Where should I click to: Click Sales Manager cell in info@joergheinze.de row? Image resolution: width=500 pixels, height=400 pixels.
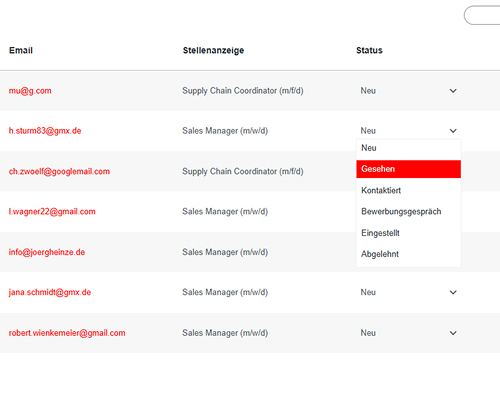pos(225,252)
